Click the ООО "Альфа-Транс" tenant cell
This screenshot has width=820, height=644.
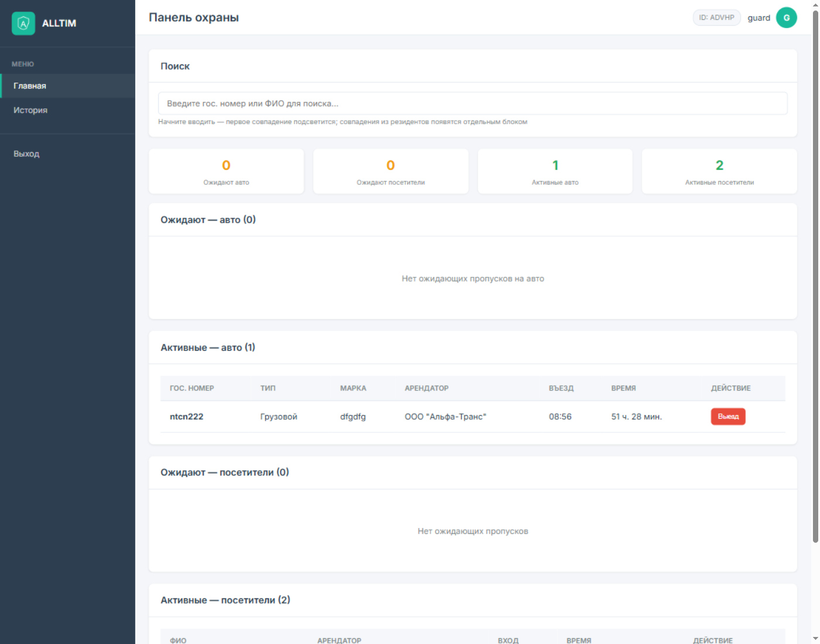[445, 417]
